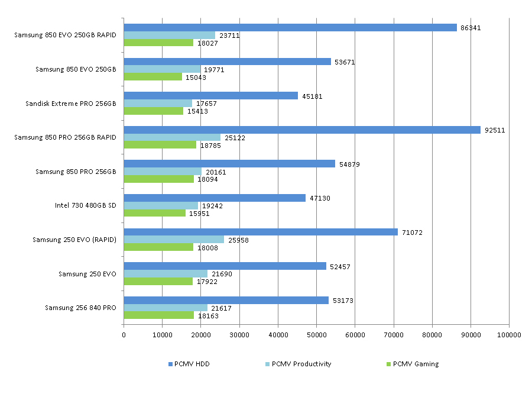
Task: Click the "60000" horizontal axis tick label
Action: 355,335
